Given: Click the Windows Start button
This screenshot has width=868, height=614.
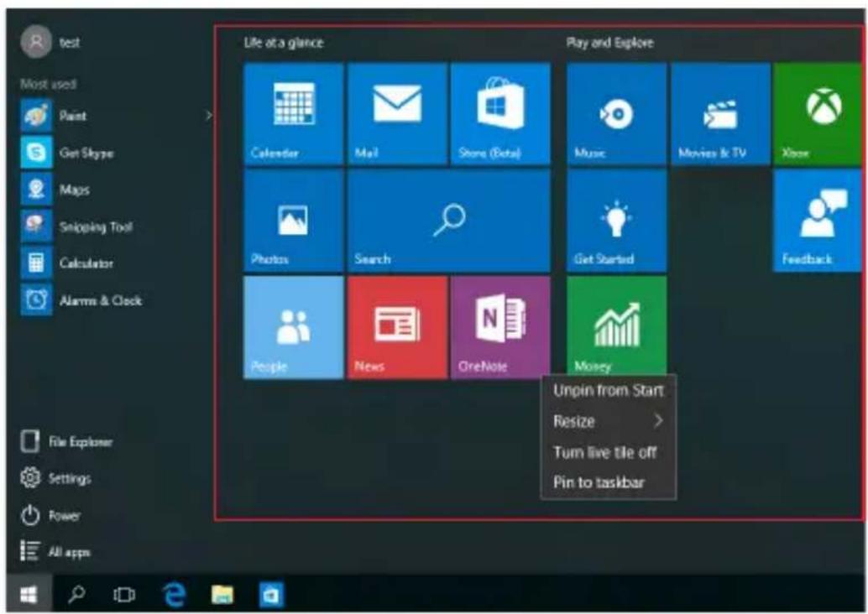Looking at the screenshot, I should point(29,594).
